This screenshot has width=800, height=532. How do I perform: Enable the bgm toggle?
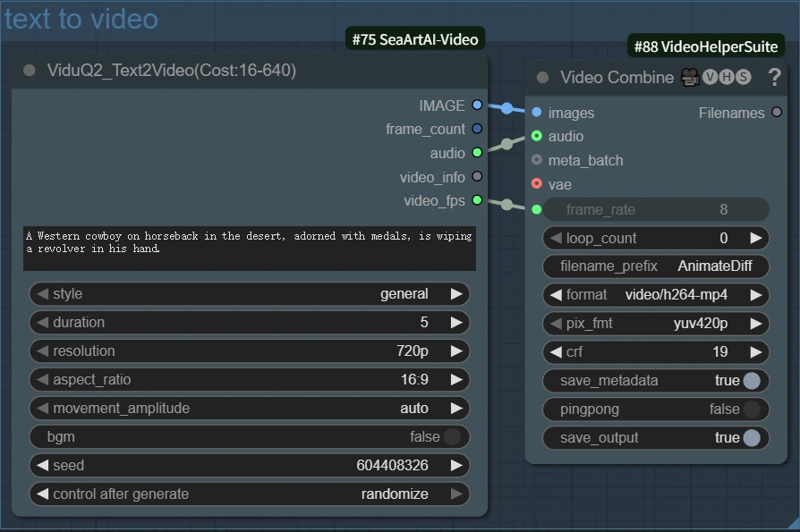click(452, 437)
